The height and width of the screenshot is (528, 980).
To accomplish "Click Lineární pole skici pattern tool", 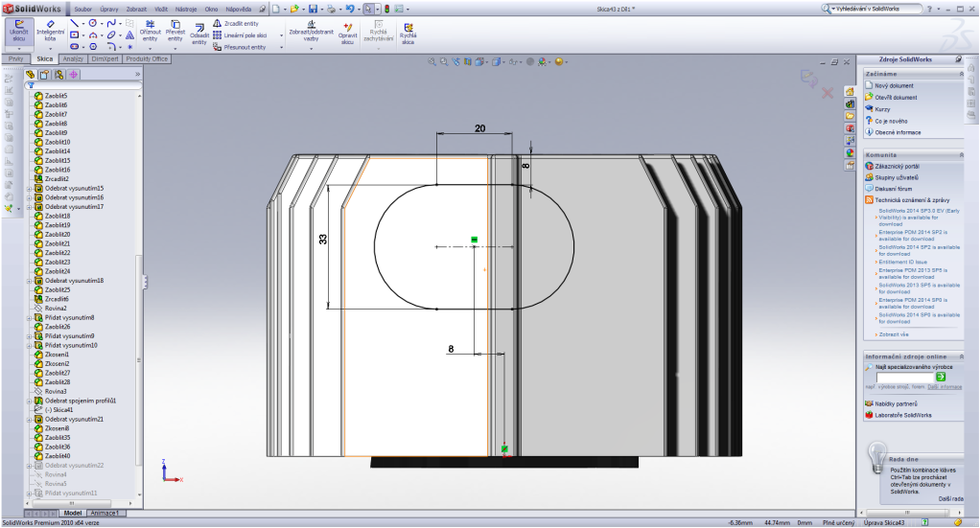I will pyautogui.click(x=240, y=35).
